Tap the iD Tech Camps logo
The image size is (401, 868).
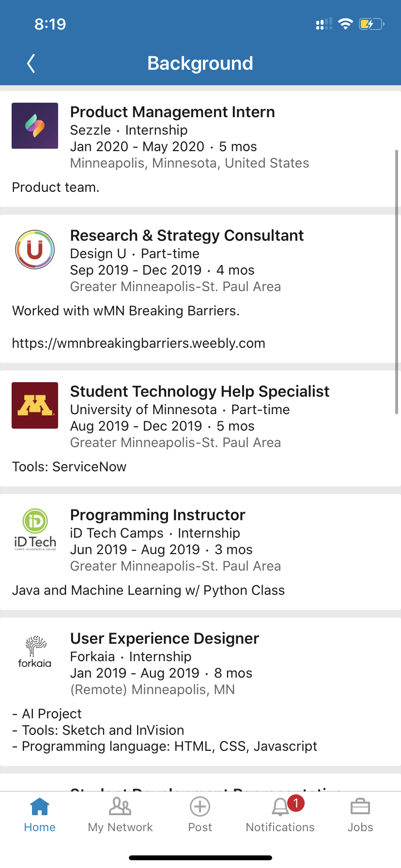click(x=35, y=529)
